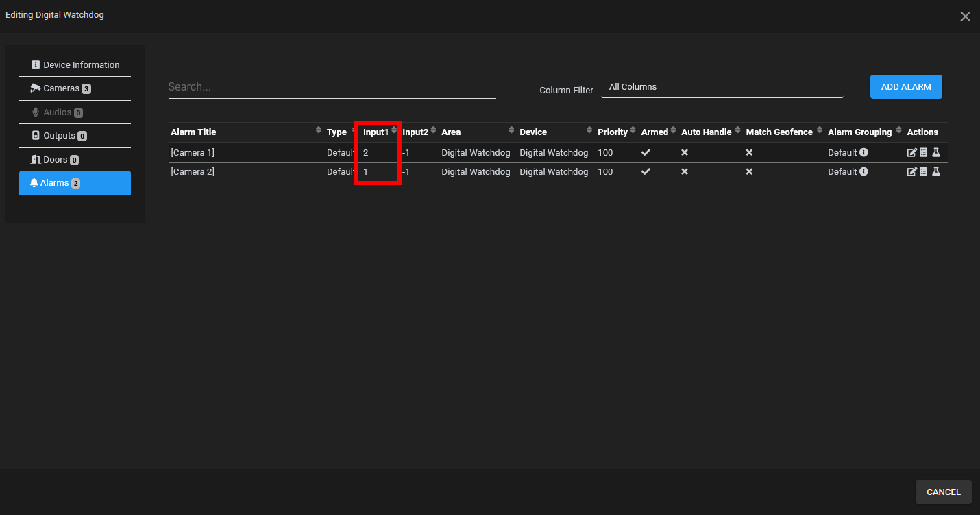
Task: Click the info icon beside [Camera 2] Default grouping
Action: pyautogui.click(x=864, y=171)
